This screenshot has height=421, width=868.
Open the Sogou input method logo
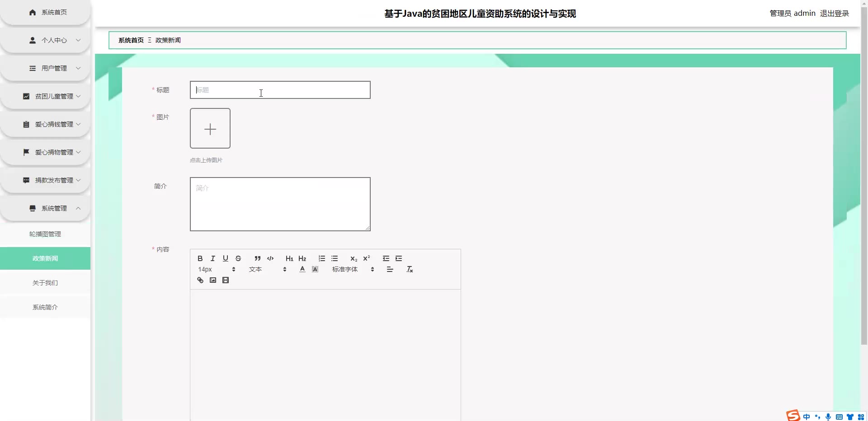pos(793,415)
